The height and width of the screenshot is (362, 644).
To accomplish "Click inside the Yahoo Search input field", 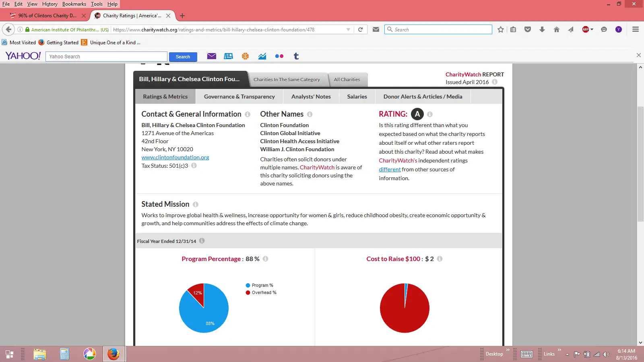I will [x=106, y=57].
